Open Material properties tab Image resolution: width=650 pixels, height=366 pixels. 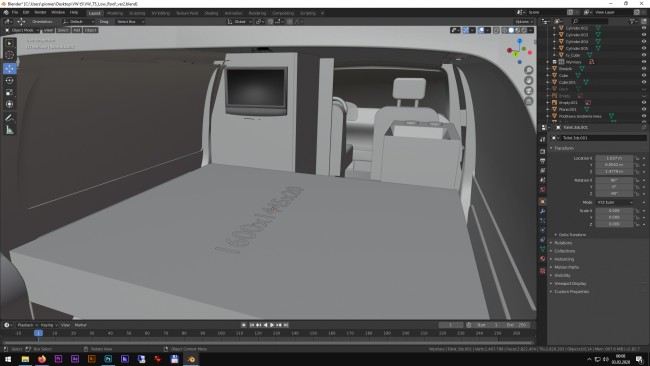[543, 259]
